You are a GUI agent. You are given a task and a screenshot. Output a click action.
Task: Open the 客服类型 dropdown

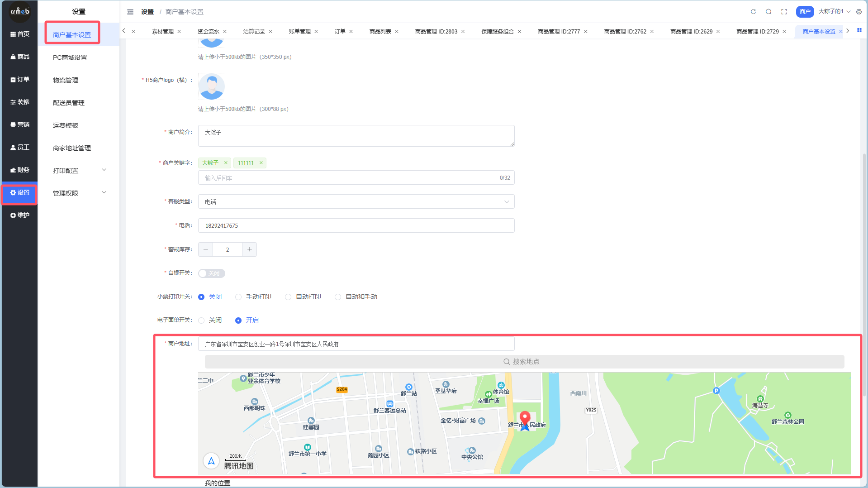pos(356,202)
